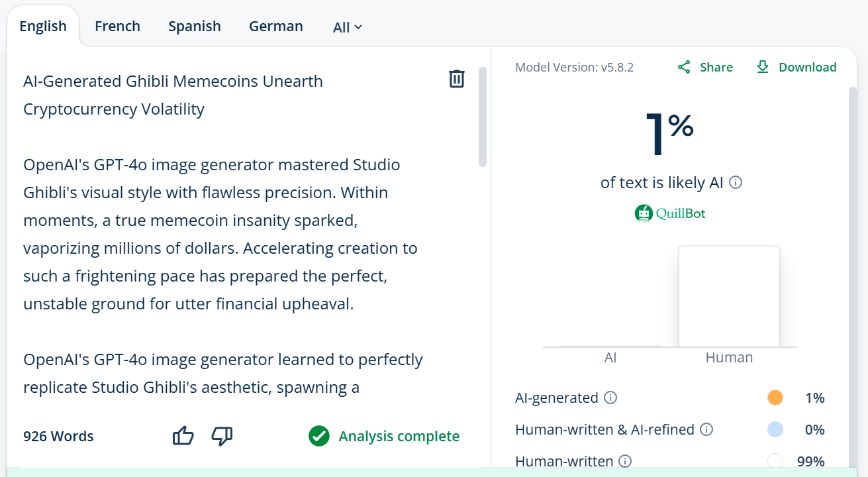Click info icon next to Human-written
This screenshot has height=477, width=868.
pyautogui.click(x=624, y=461)
